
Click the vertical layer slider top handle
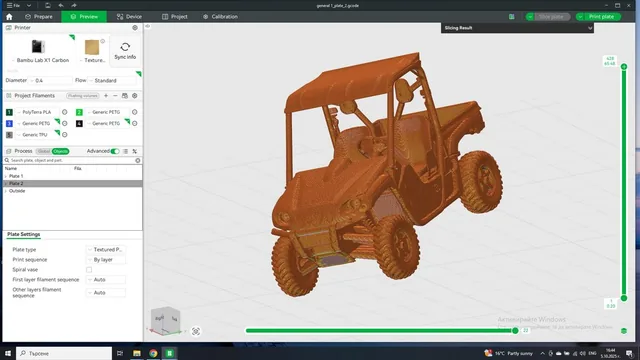pyautogui.click(x=624, y=67)
